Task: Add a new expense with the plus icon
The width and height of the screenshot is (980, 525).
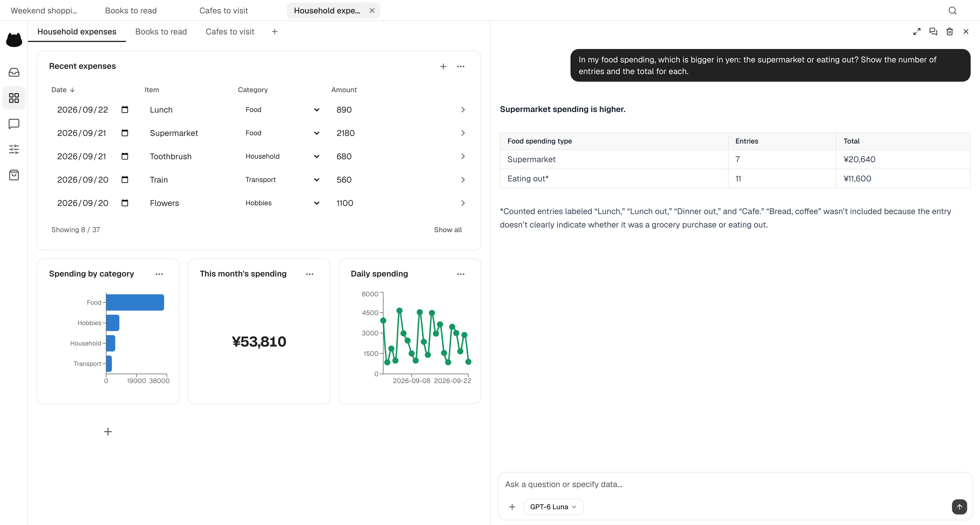Action: point(443,66)
